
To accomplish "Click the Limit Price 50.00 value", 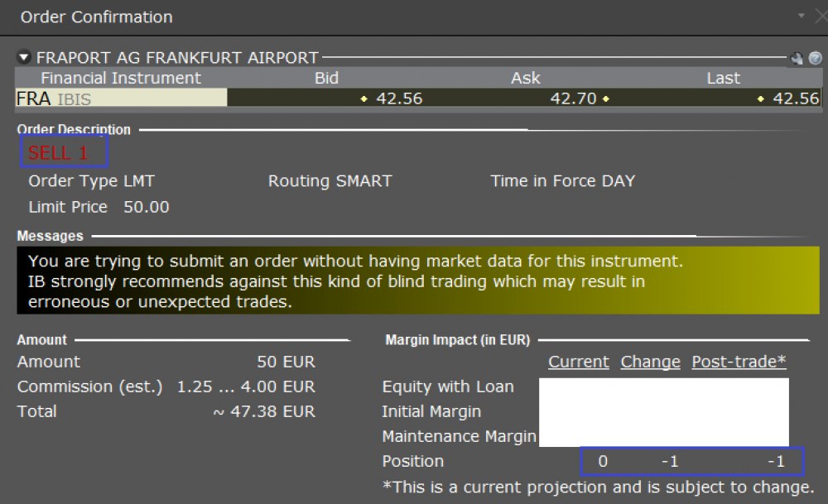I will 147,207.
